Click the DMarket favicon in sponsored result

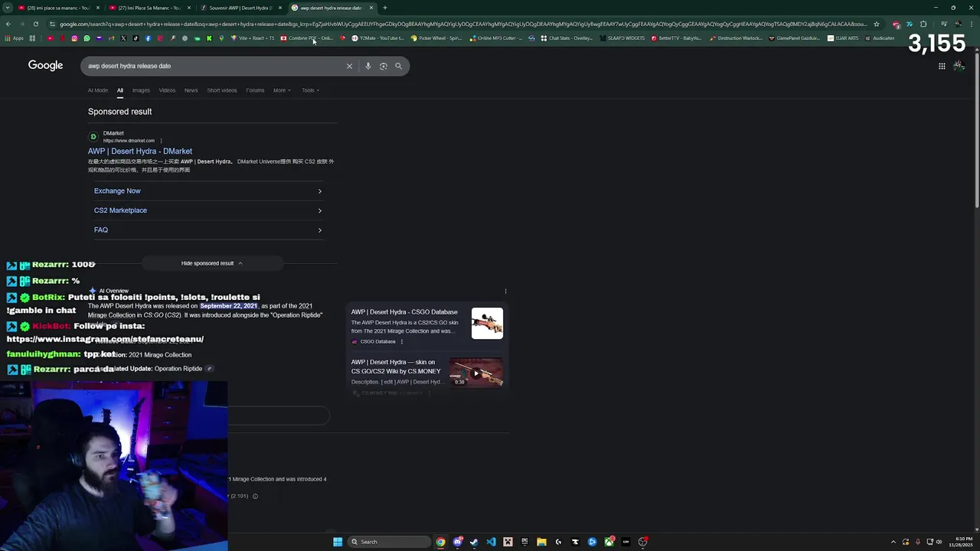tap(93, 137)
